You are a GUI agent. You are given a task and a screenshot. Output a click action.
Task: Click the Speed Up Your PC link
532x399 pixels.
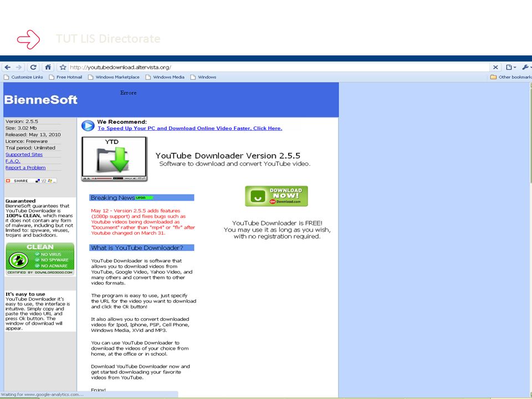(x=190, y=128)
